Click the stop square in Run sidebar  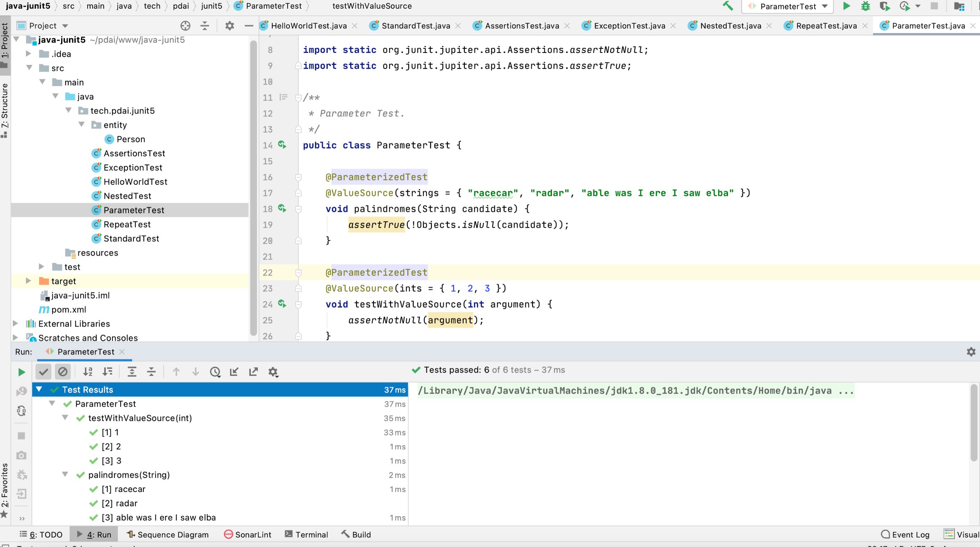click(x=21, y=435)
